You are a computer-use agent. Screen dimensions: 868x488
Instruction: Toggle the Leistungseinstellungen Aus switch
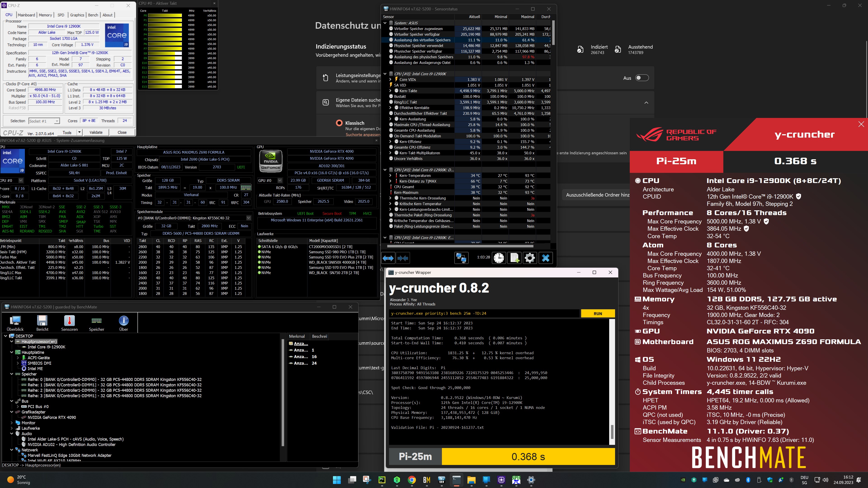642,78
